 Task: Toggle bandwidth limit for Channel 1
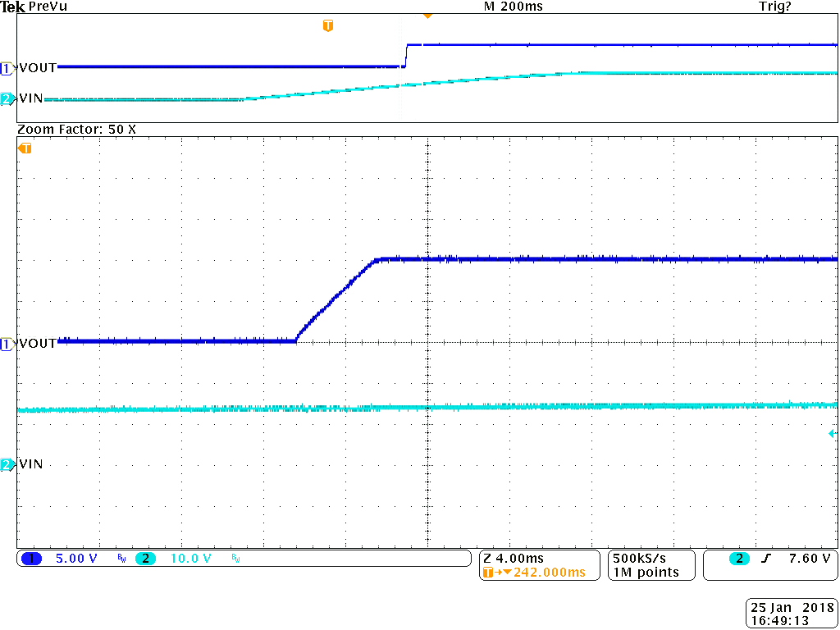120,559
